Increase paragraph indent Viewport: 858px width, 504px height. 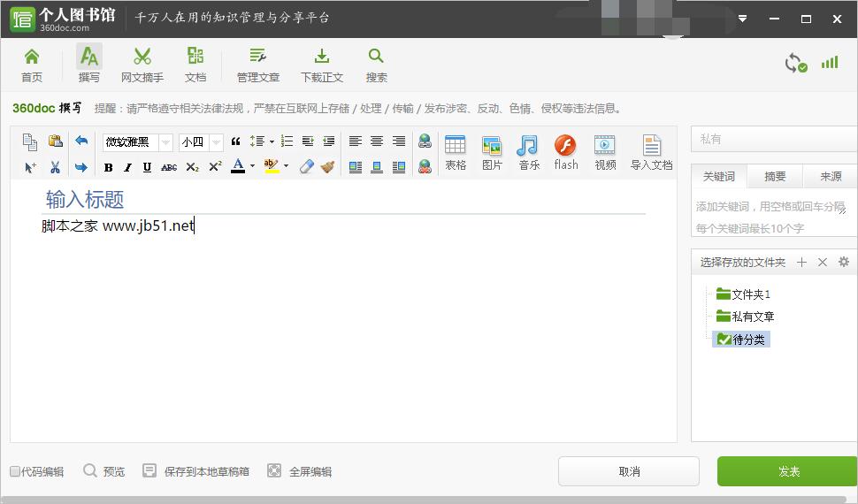click(308, 141)
